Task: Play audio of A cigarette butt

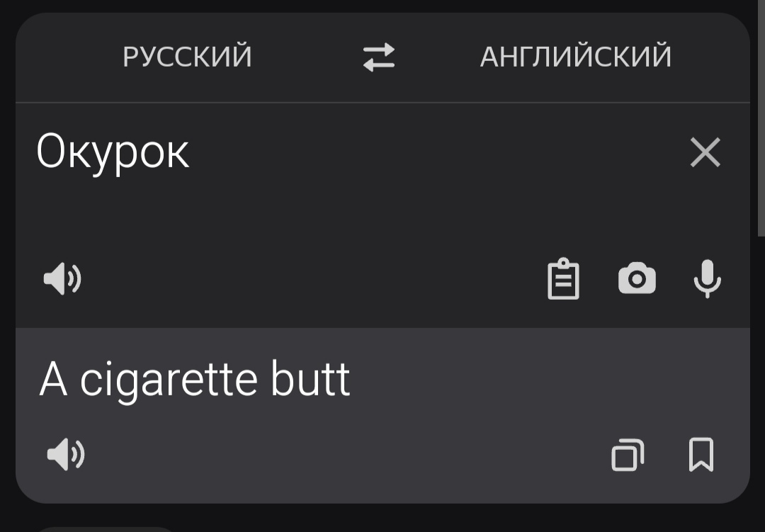Action: pyautogui.click(x=66, y=454)
